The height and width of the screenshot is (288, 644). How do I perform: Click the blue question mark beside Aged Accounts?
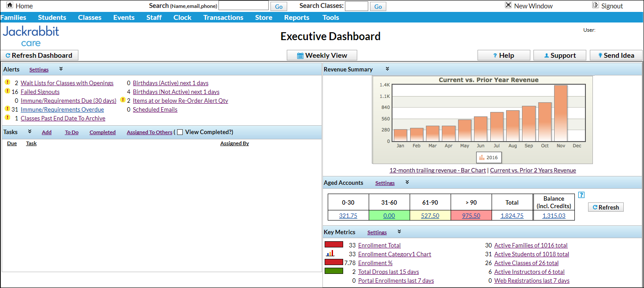point(581,194)
